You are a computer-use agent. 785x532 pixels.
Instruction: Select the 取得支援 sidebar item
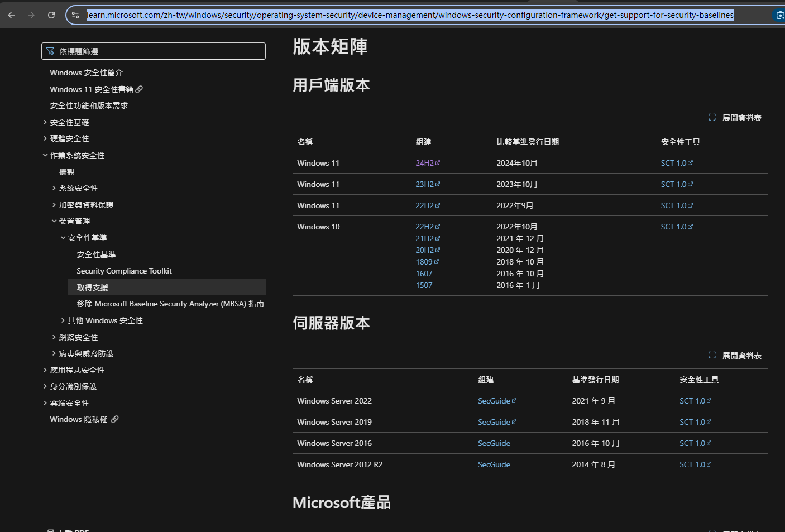click(x=167, y=287)
